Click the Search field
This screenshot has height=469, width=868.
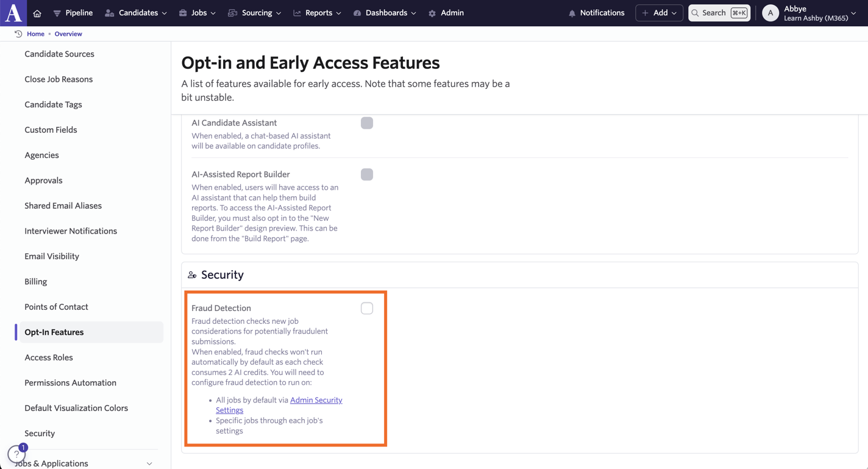[x=719, y=13]
